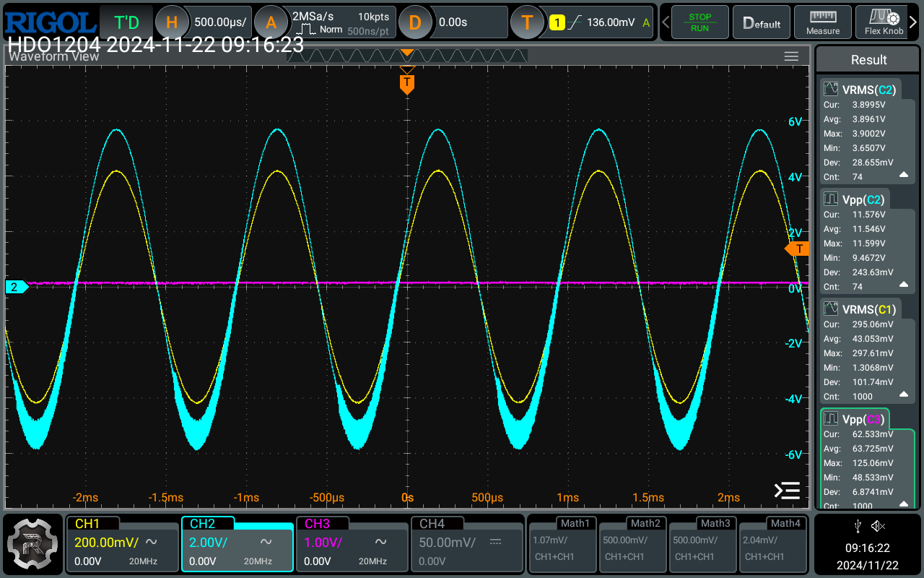Open the Measure menu
Image resolution: width=924 pixels, height=578 pixels.
(823, 22)
